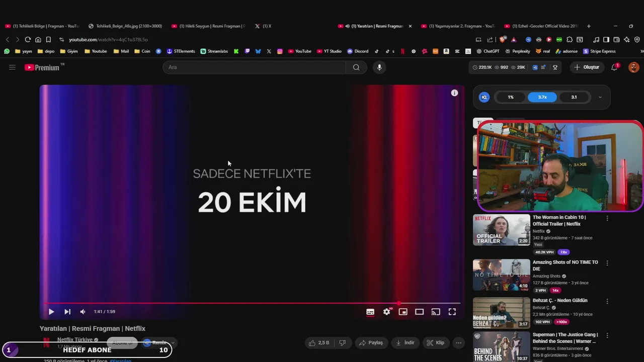
Task: Open the YT Studio bookmark
Action: [x=329, y=51]
